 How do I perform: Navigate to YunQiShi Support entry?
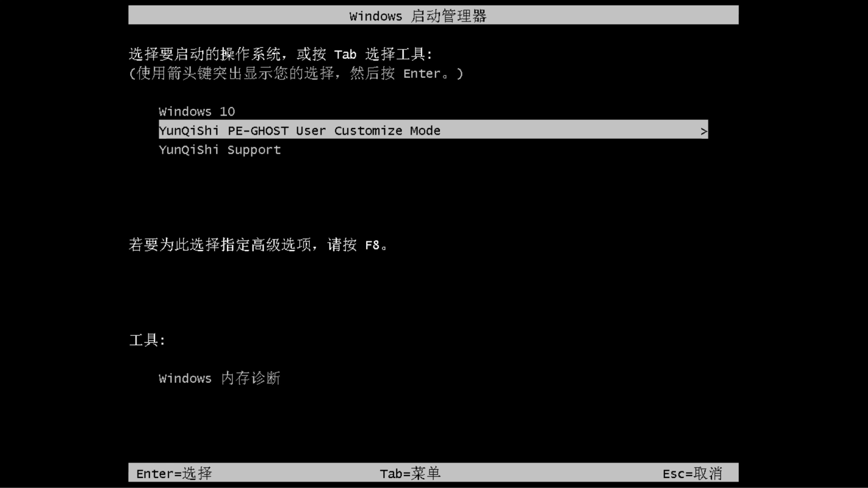pos(219,150)
